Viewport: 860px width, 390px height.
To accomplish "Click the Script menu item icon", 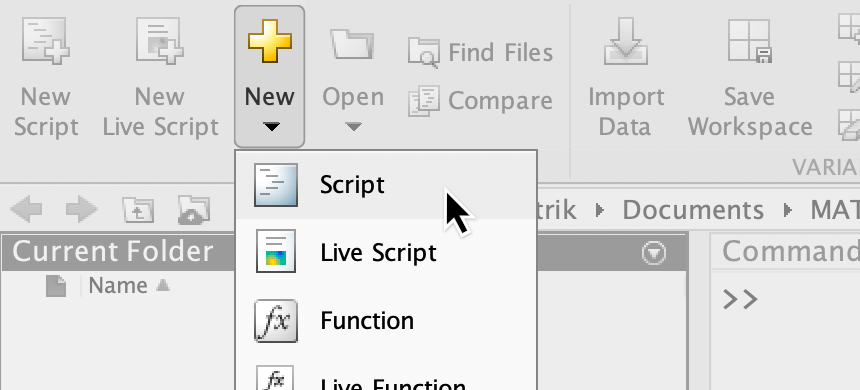I will (x=276, y=185).
